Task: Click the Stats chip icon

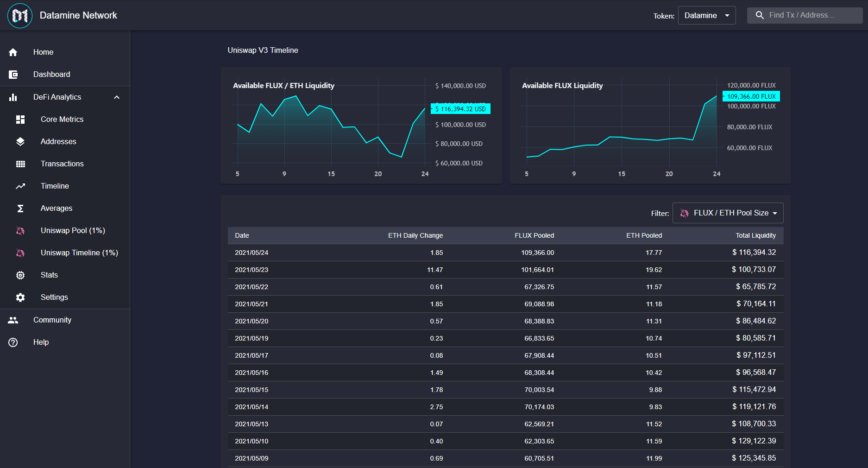Action: click(x=20, y=275)
